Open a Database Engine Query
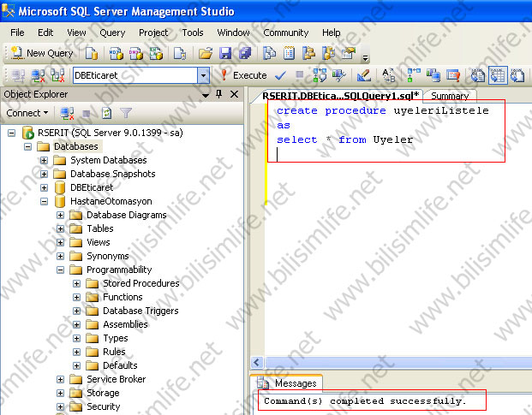Image resolution: width=532 pixels, height=415 pixels. [92, 53]
